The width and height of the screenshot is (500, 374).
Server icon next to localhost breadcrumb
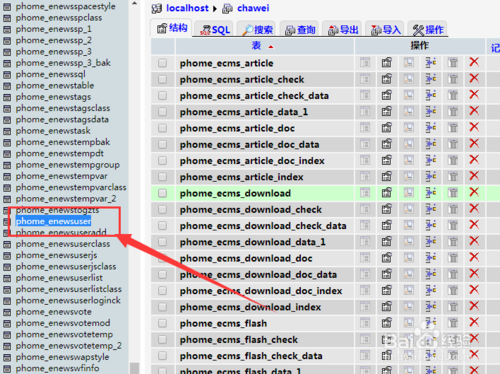157,8
